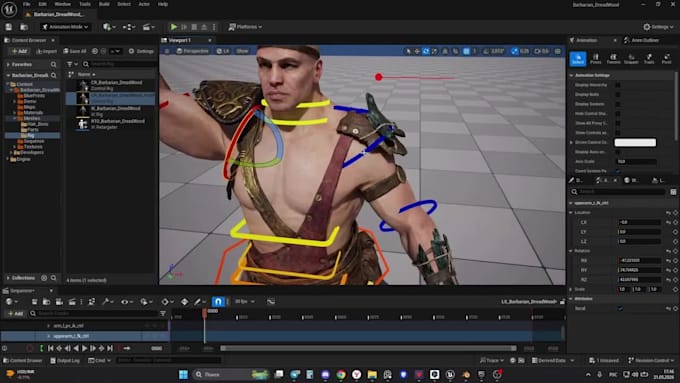Click the Play level button in main toolbar
Viewport: 680px width, 383px height.
(174, 27)
